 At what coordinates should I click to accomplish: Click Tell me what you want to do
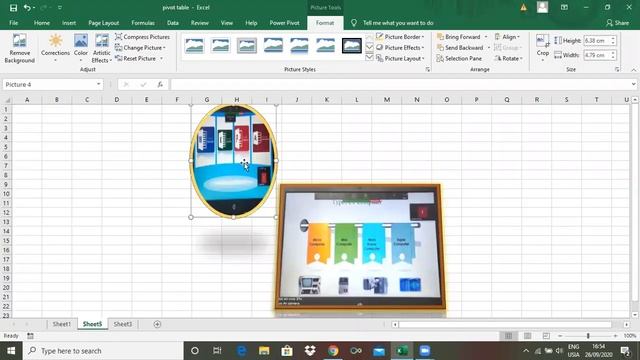[398, 23]
